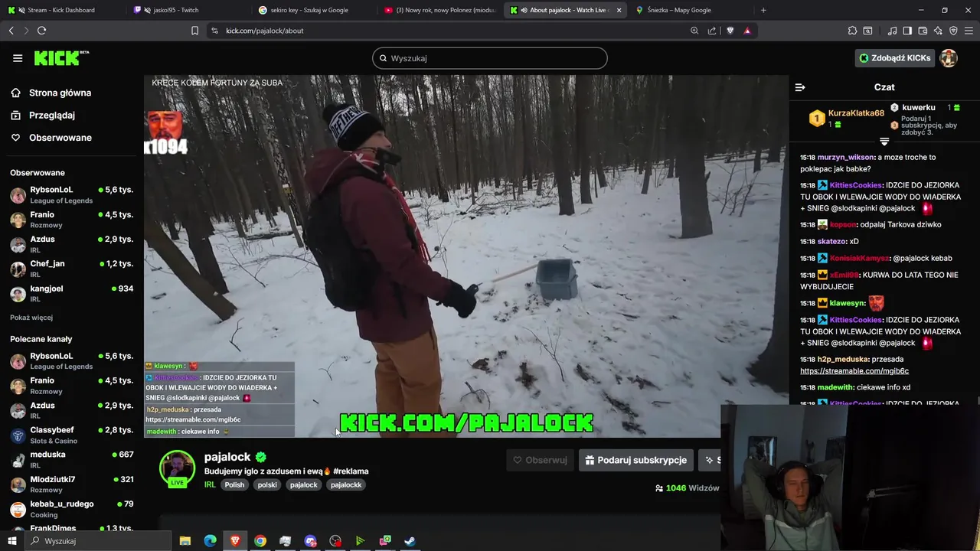Switch to Stream - Kick Dashboard tab
The height and width of the screenshot is (551, 980).
pyautogui.click(x=61, y=10)
